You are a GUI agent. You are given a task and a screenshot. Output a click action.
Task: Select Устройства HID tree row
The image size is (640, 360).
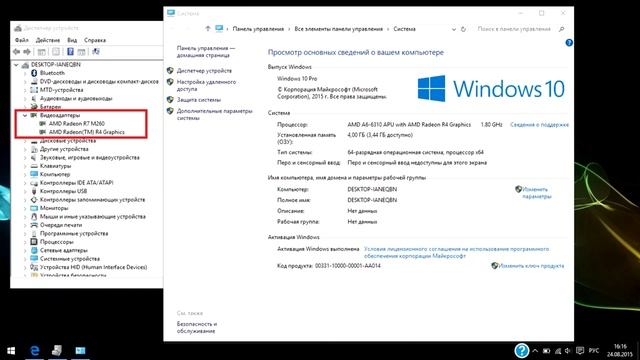point(93,267)
